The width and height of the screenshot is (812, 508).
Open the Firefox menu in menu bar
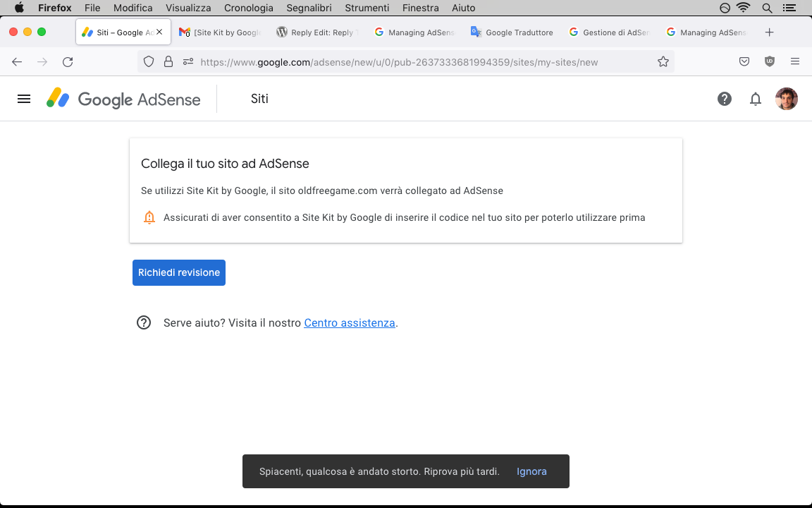[x=54, y=8]
